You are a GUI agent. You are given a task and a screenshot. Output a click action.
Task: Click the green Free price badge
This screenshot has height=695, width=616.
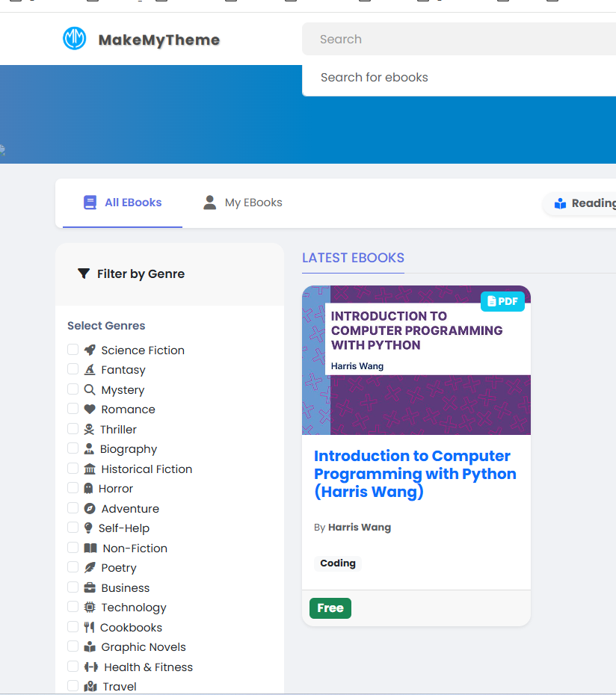(x=330, y=608)
